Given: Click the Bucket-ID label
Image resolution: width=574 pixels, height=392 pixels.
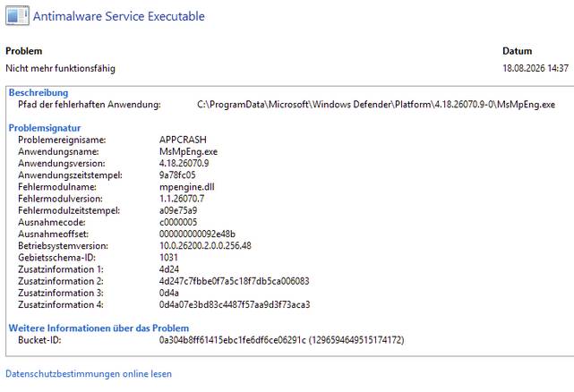Looking at the screenshot, I should point(39,340).
